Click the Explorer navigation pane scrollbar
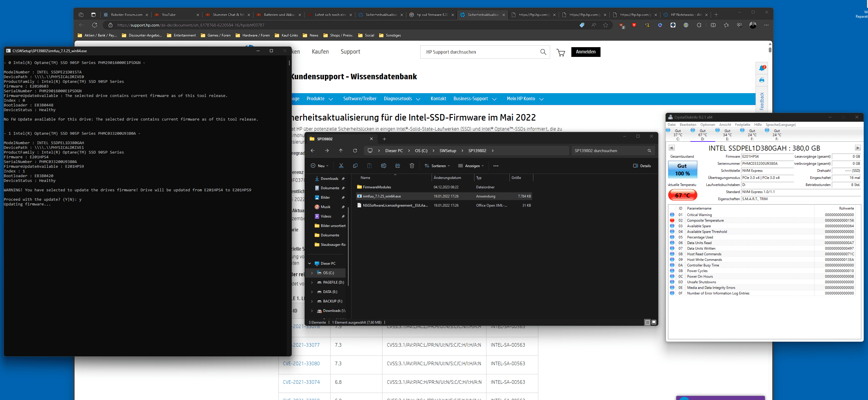 pyautogui.click(x=348, y=246)
